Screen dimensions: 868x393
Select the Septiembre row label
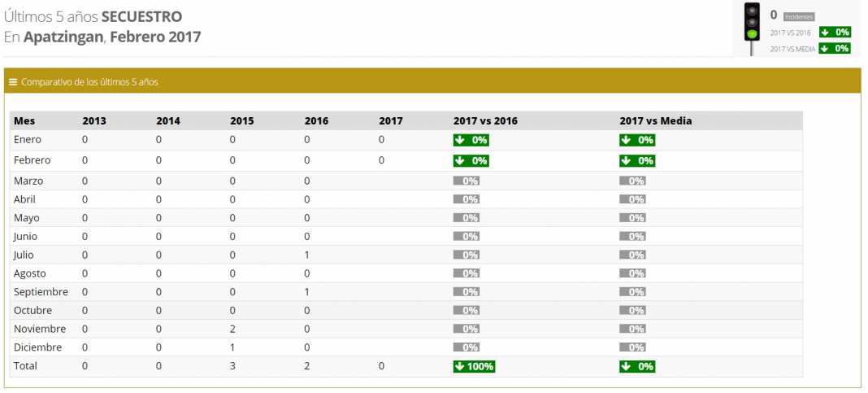(x=41, y=291)
